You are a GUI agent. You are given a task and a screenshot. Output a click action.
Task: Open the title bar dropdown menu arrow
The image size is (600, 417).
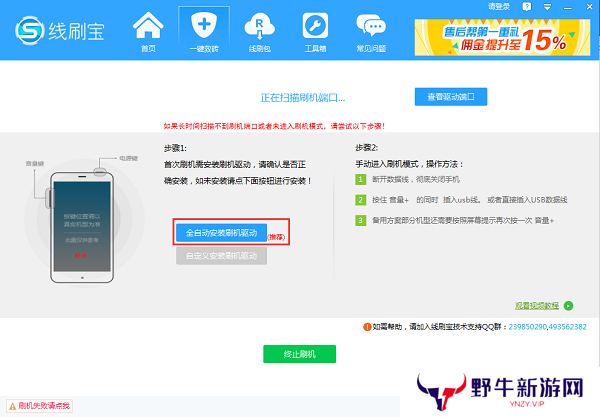(x=547, y=7)
